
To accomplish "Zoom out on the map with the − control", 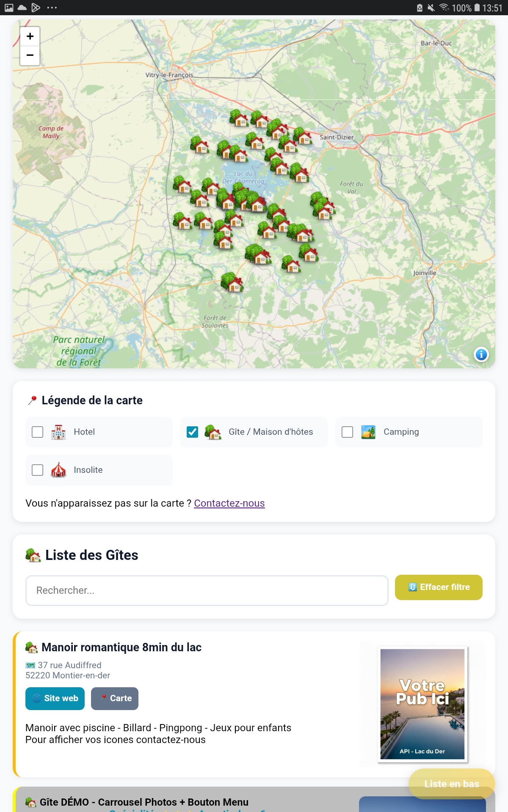I will 30,55.
